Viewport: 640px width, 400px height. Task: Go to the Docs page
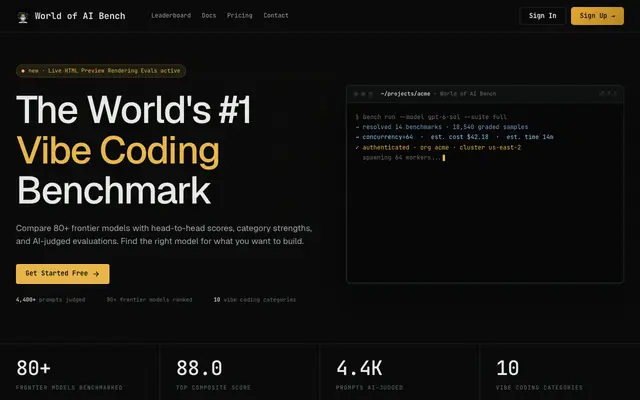(x=209, y=16)
